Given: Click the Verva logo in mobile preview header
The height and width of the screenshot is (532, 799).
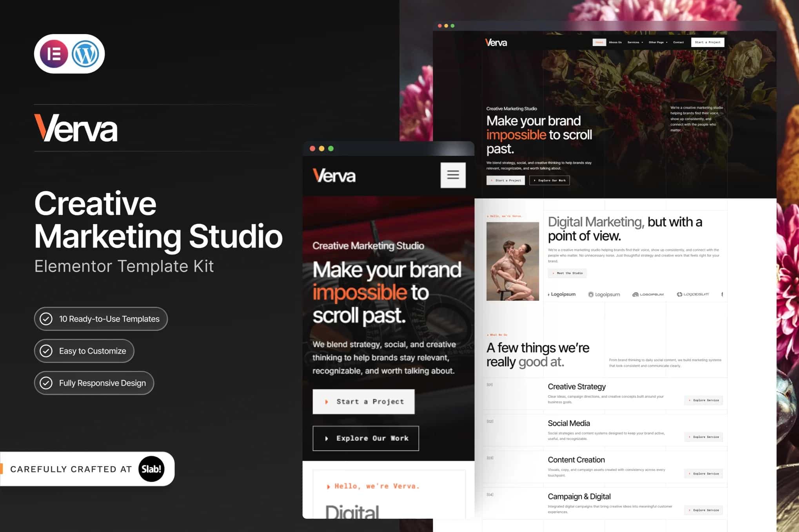Looking at the screenshot, I should [x=334, y=176].
